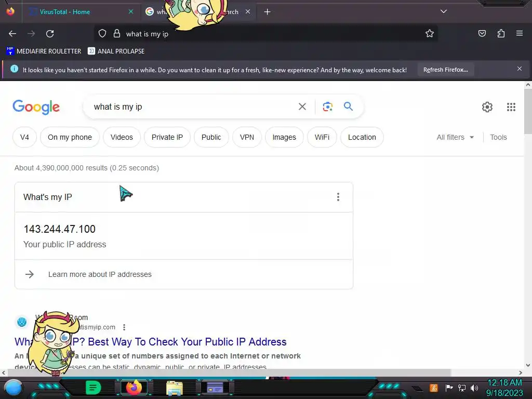Click the Firefox taskbar icon

134,388
